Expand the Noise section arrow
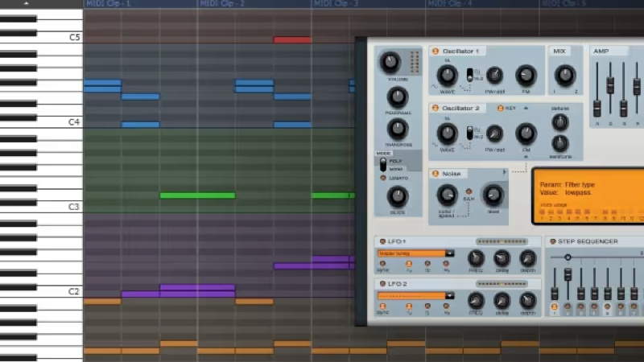644x362 pixels. point(505,172)
